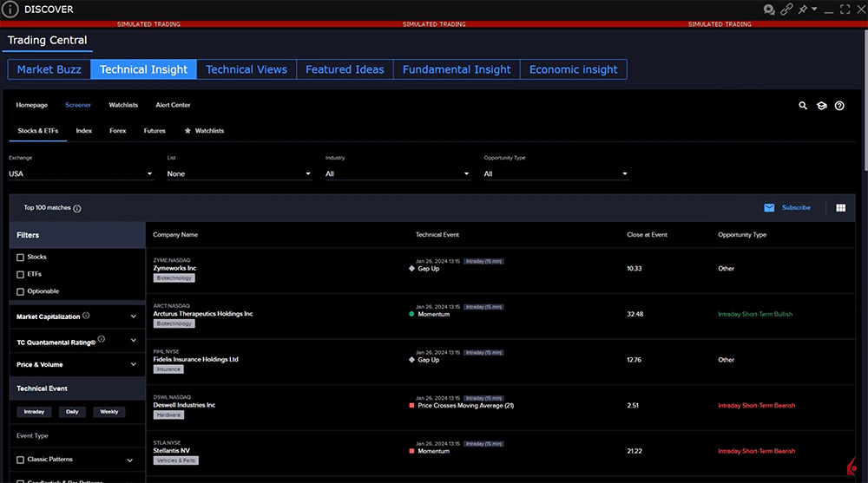This screenshot has width=868, height=483.
Task: Open the Opportunity Type dropdown
Action: pyautogui.click(x=556, y=173)
